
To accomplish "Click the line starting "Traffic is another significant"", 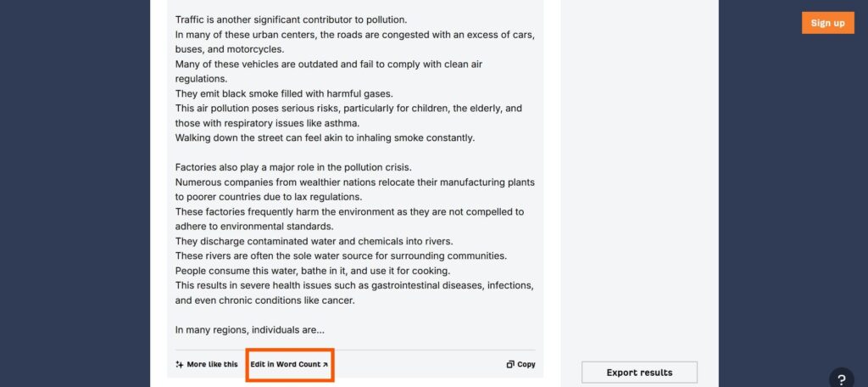I will pos(291,20).
